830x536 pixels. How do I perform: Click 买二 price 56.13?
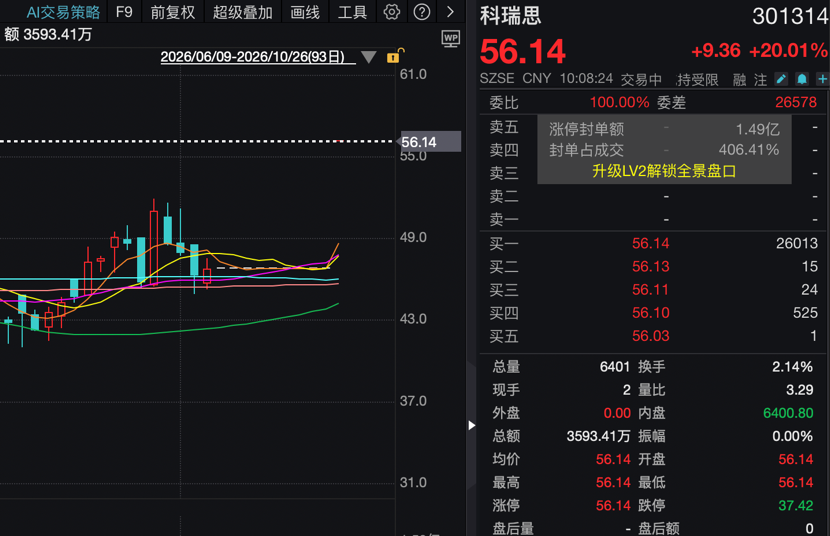click(x=651, y=267)
